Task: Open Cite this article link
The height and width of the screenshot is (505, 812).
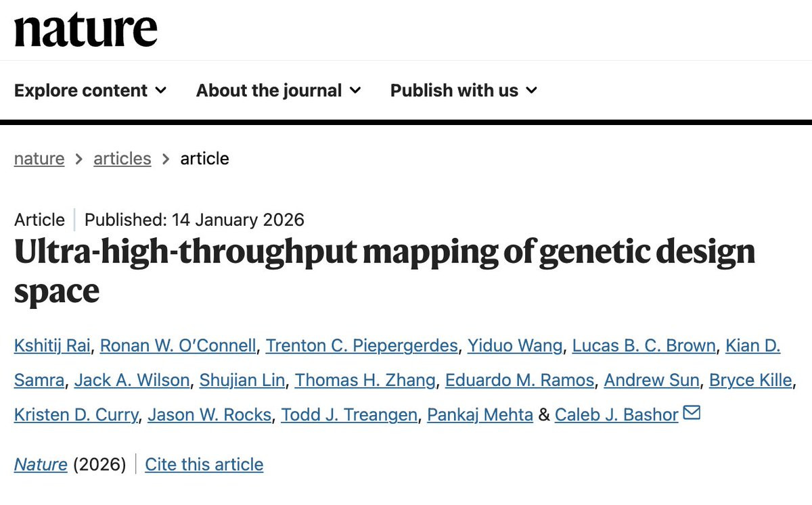Action: coord(204,464)
